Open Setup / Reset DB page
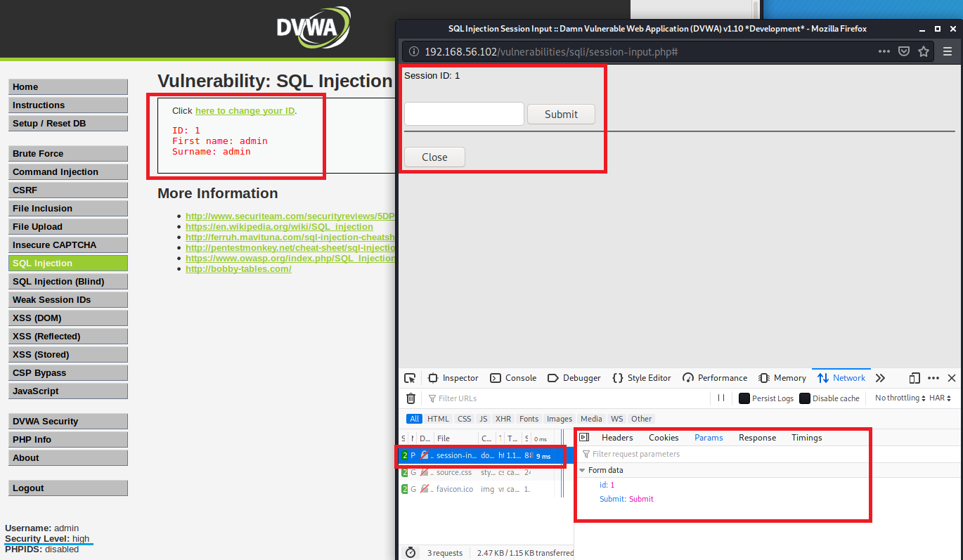The height and width of the screenshot is (560, 963). coord(68,123)
